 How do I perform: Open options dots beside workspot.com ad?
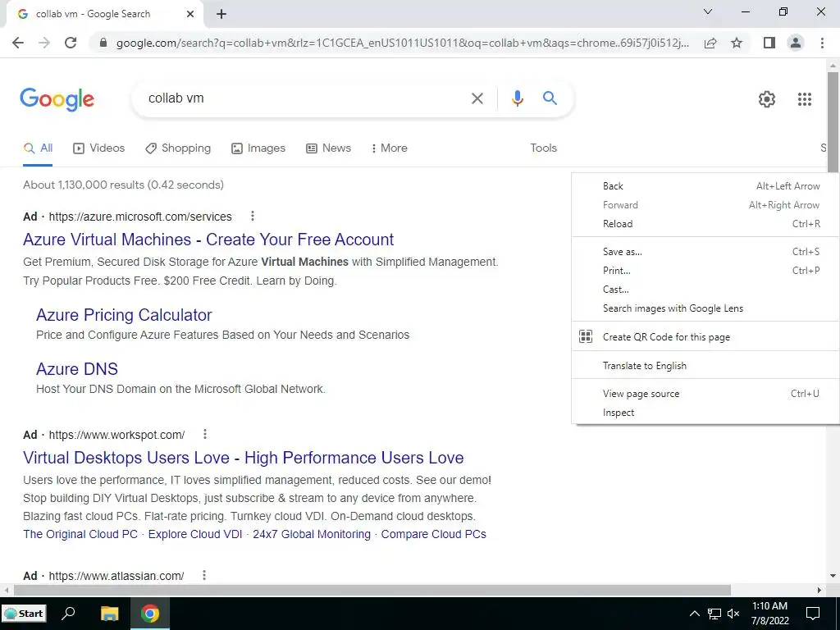[x=204, y=434]
